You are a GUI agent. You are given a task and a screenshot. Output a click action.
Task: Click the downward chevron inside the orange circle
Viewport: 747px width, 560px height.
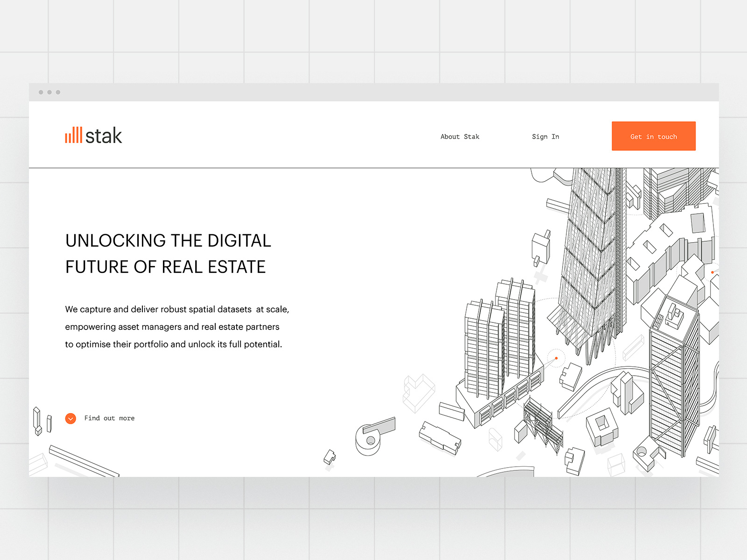70,418
